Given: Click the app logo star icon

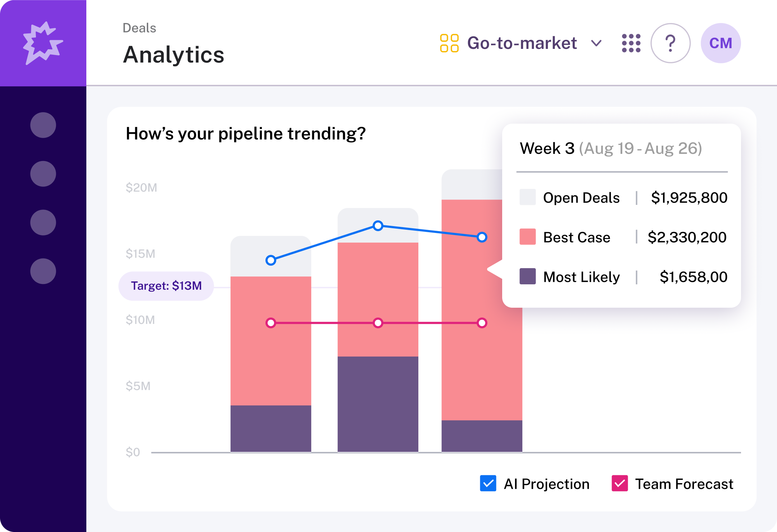Looking at the screenshot, I should pyautogui.click(x=43, y=43).
